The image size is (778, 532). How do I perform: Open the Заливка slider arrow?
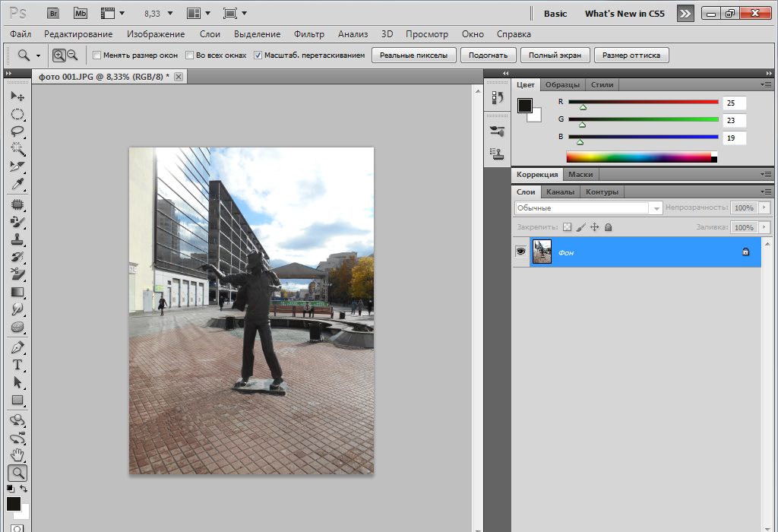(x=764, y=227)
